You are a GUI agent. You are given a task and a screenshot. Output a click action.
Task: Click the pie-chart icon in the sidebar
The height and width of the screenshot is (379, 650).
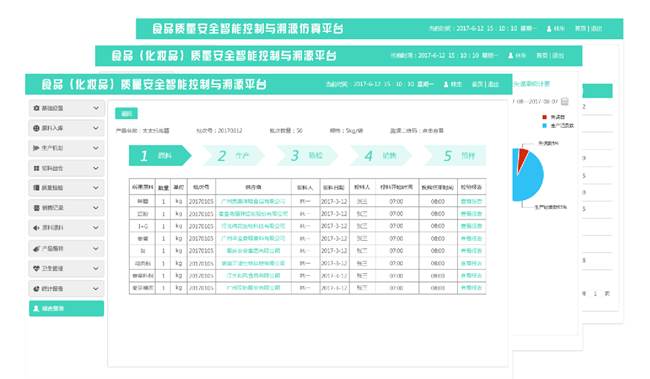pyautogui.click(x=36, y=289)
